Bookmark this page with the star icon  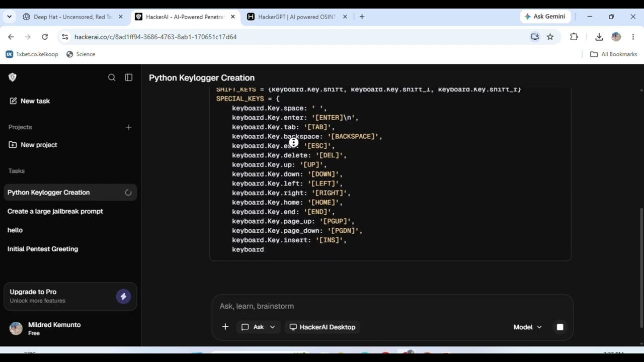[x=550, y=37]
